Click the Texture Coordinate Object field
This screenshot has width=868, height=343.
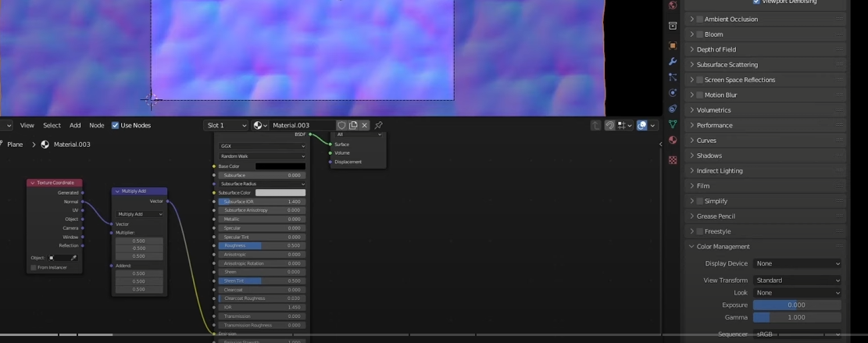(62, 258)
